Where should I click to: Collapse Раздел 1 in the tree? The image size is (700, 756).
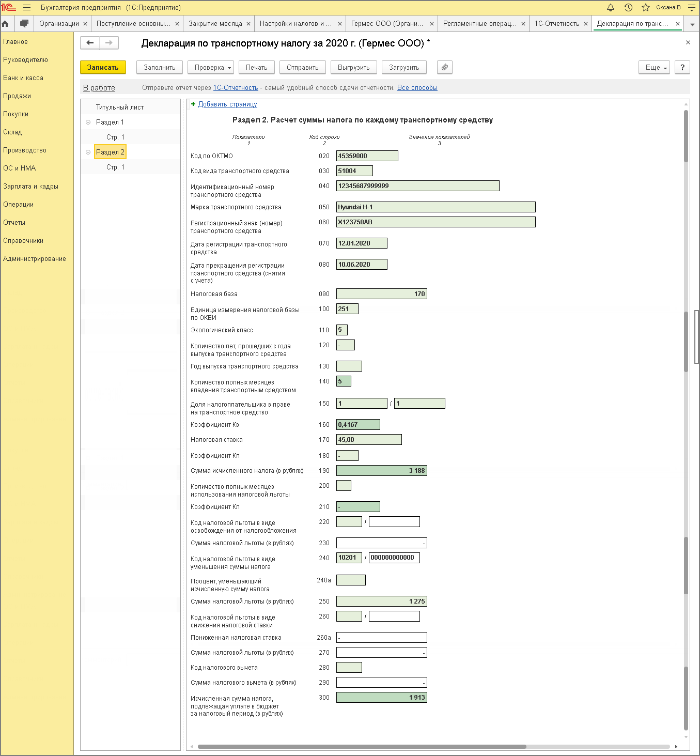(x=88, y=122)
